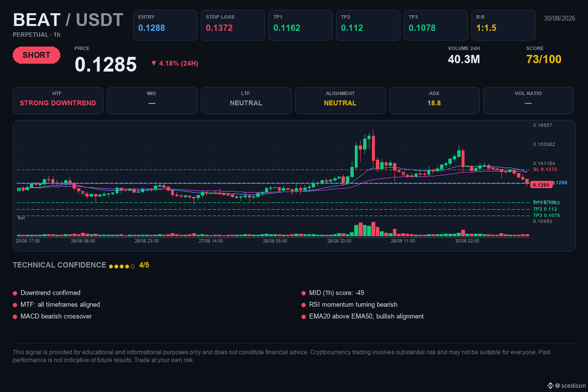This screenshot has width=588, height=392.
Task: Click the "28/08 20:00" time axis label
Action: click(x=339, y=241)
